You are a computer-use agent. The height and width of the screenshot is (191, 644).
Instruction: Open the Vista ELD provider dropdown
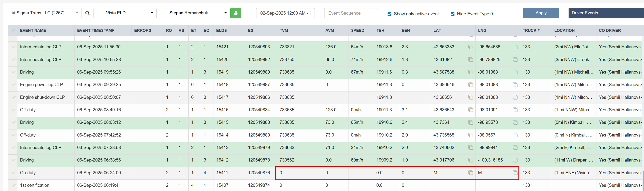[x=130, y=13]
